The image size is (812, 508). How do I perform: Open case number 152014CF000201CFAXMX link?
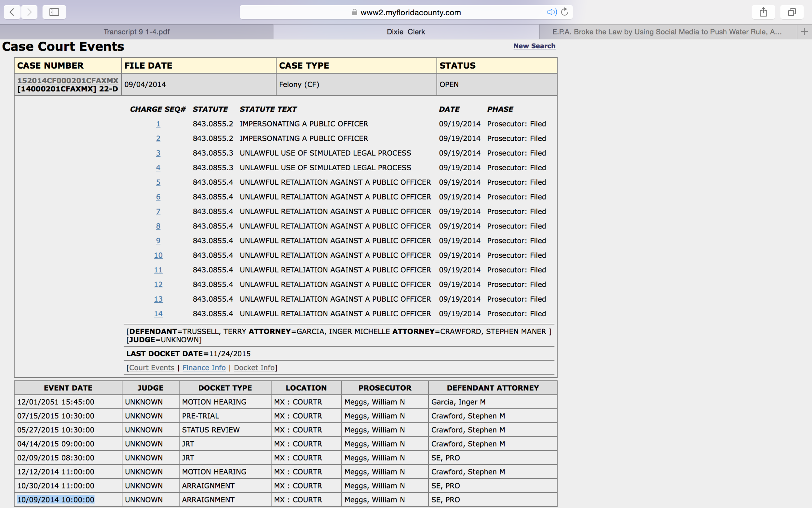click(x=68, y=80)
